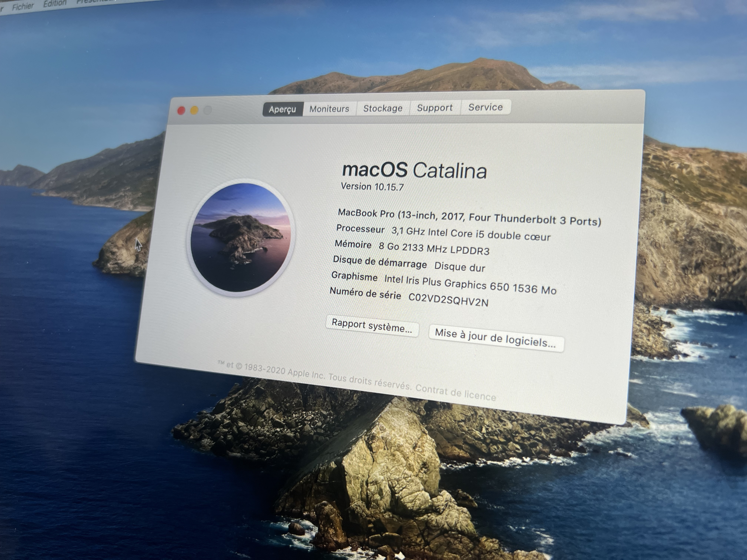Click the MacBook Pro (13-inch, 2017) model line
This screenshot has height=560, width=747.
tap(469, 217)
